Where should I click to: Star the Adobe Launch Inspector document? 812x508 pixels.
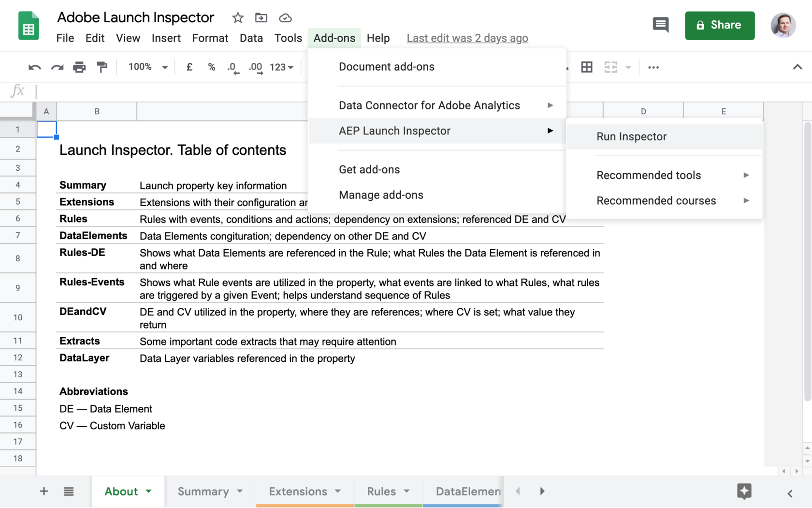point(237,17)
